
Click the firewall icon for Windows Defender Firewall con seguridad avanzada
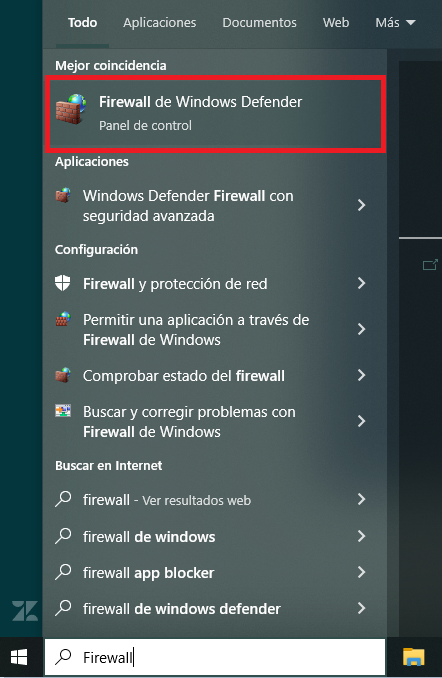coord(63,195)
